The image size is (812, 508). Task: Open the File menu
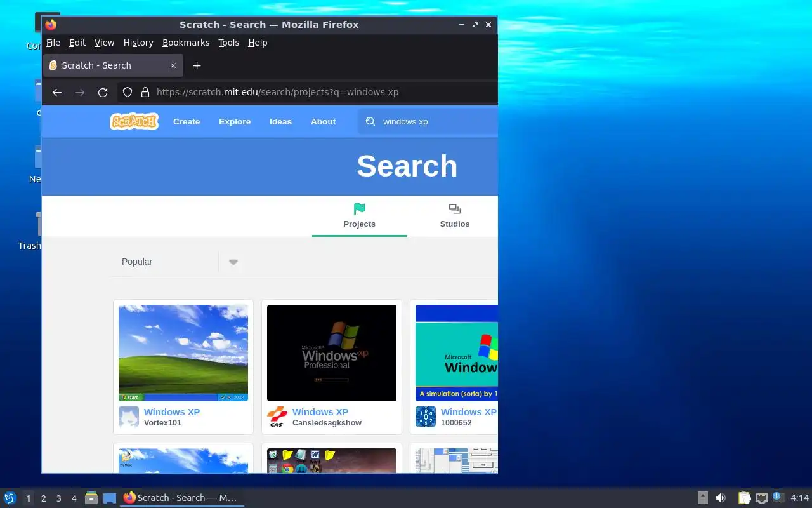point(53,43)
